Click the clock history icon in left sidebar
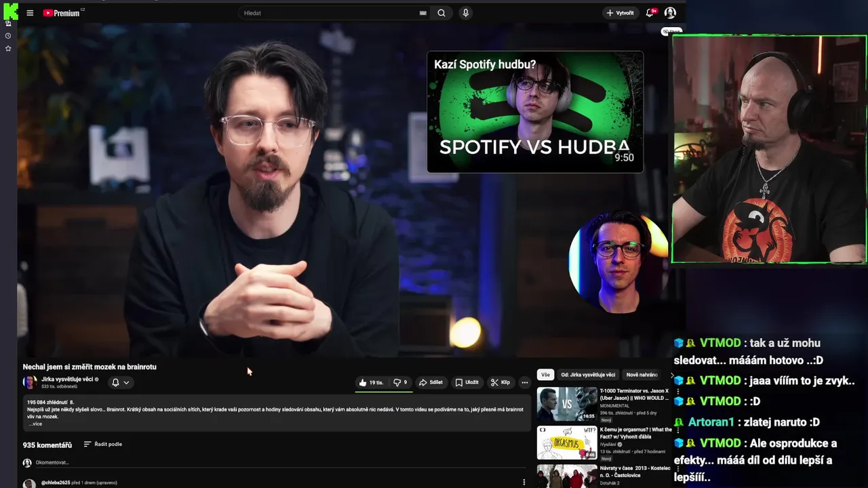Viewport: 868px width, 488px height. [x=8, y=36]
